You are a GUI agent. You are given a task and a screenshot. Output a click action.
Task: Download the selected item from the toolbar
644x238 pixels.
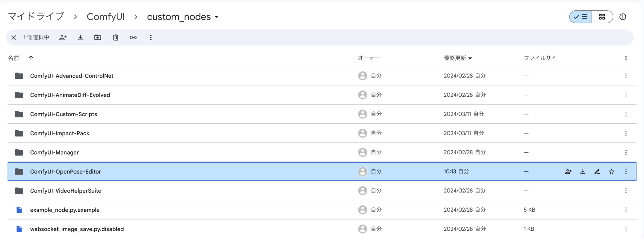point(80,38)
